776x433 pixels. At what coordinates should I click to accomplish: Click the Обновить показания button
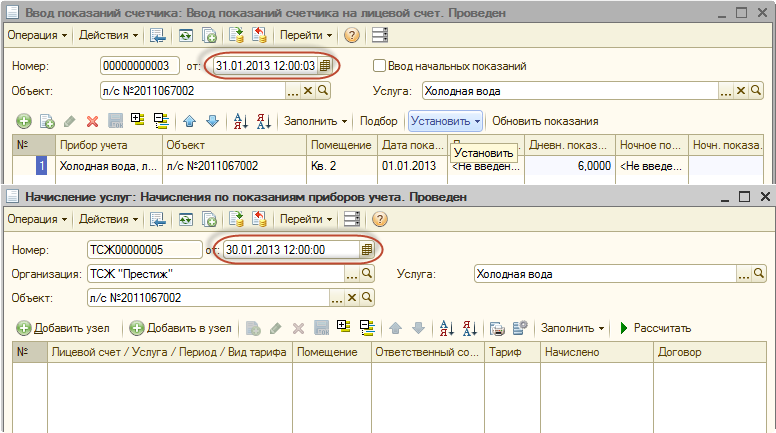pyautogui.click(x=545, y=121)
